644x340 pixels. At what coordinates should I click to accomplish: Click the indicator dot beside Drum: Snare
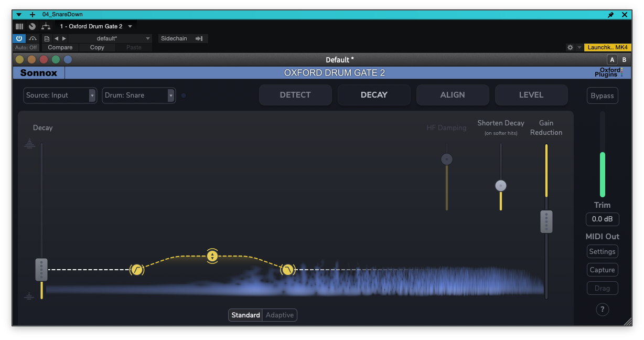pyautogui.click(x=184, y=95)
